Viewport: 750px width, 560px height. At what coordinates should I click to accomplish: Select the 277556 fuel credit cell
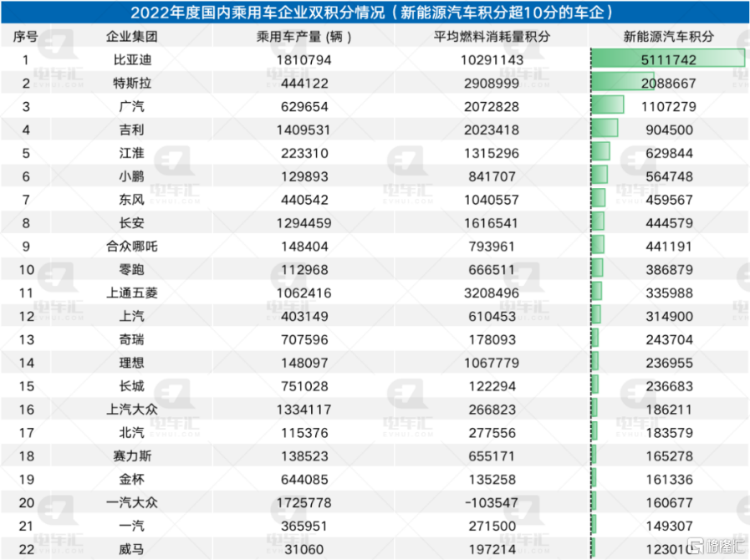point(492,433)
